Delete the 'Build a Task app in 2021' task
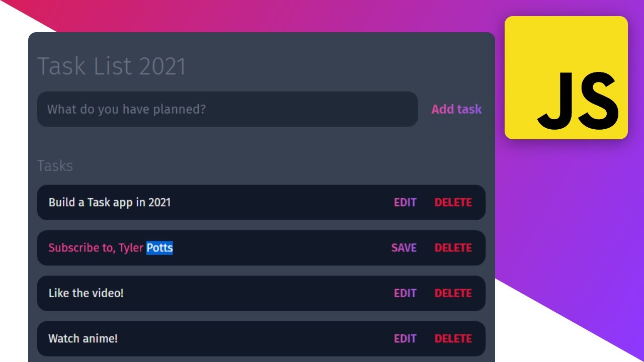The image size is (644, 362). (x=453, y=203)
